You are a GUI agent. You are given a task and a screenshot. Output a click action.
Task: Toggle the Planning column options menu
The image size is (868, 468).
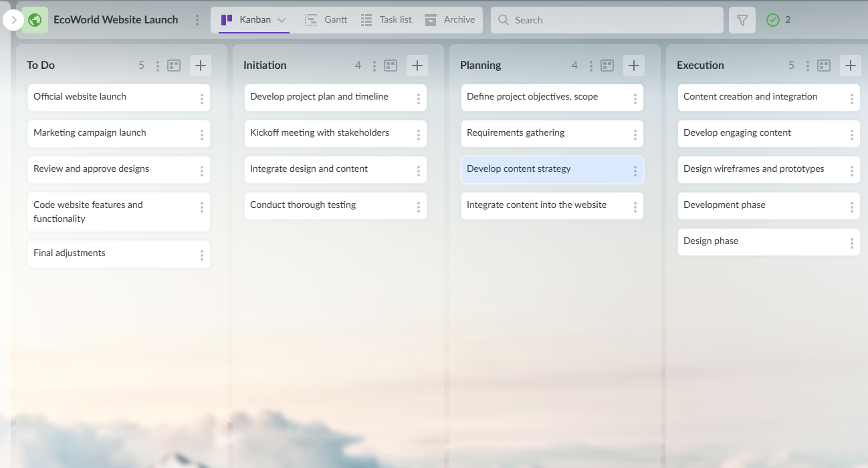[x=590, y=65]
